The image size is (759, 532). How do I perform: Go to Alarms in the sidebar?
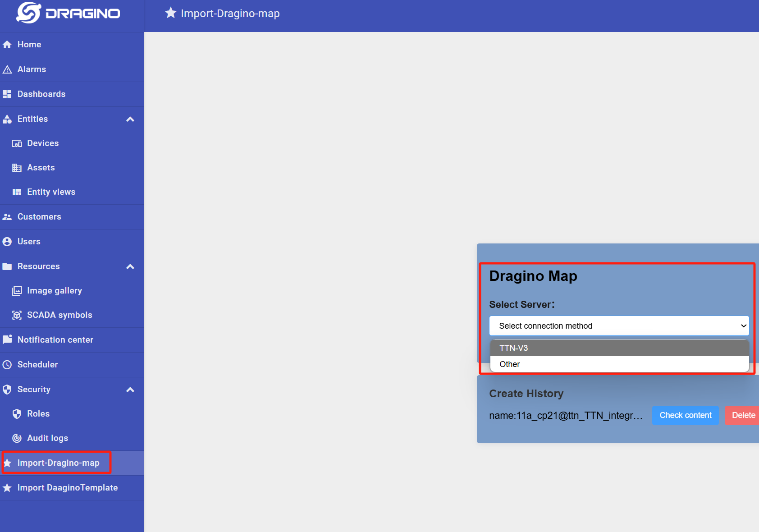point(72,69)
